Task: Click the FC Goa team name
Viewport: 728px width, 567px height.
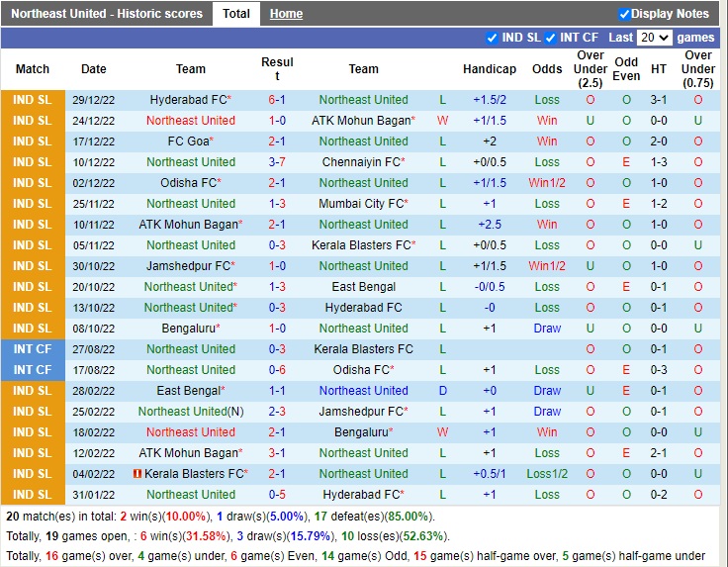Action: coord(189,142)
